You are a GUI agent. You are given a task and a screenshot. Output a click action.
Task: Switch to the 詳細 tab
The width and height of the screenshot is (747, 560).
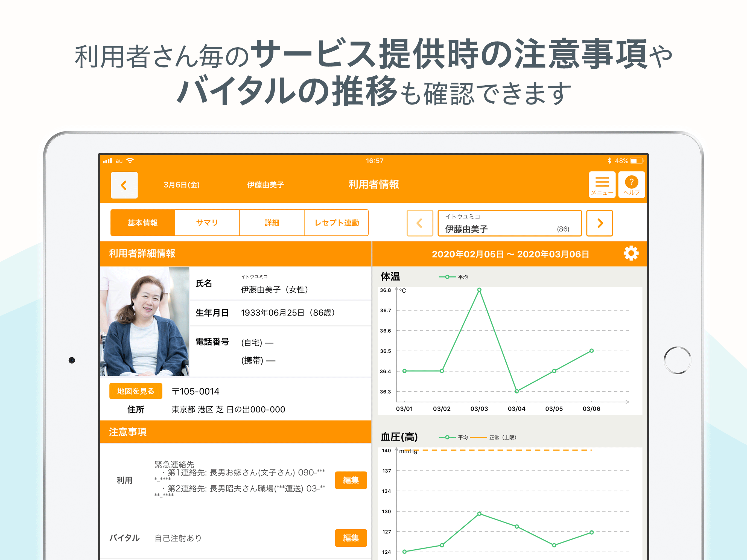(x=272, y=223)
